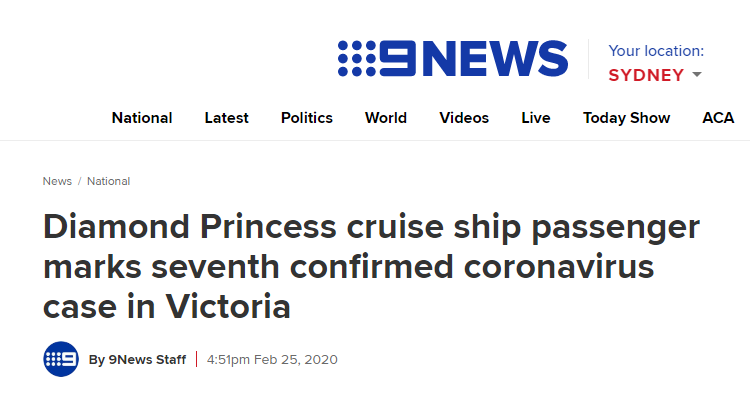750x393 pixels.
Task: Click the National breadcrumb link
Action: [x=109, y=181]
